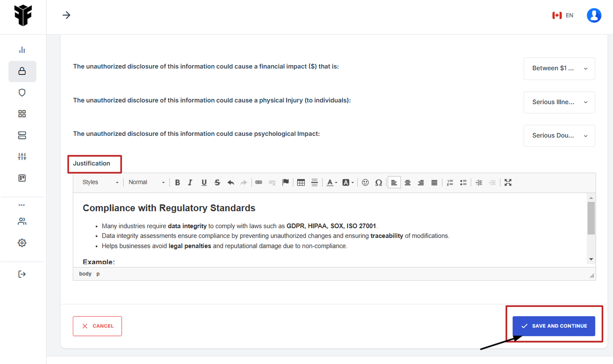Open the EN language selector
The width and height of the screenshot is (613, 364).
563,15
